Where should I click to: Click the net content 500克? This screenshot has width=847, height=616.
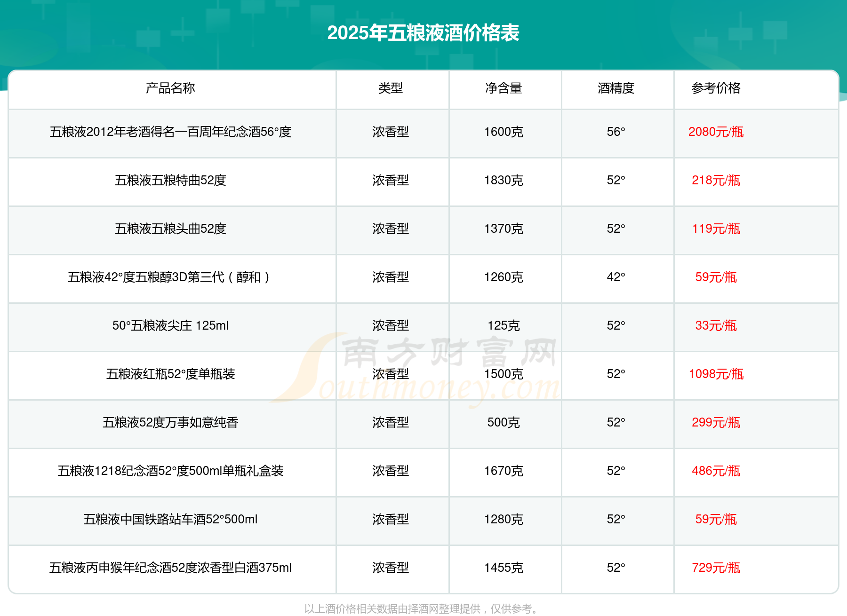pos(503,422)
